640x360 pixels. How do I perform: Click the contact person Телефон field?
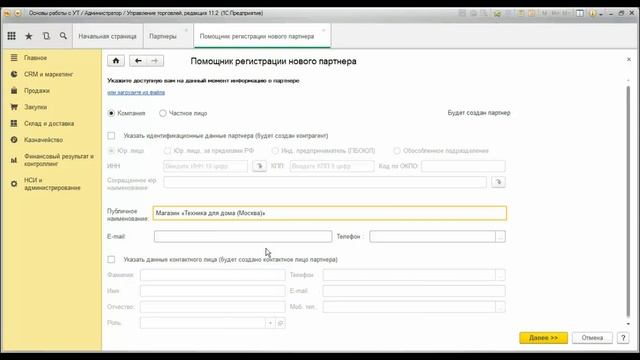tap(409, 275)
